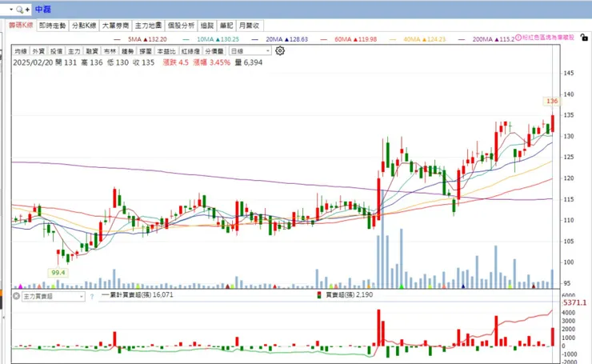Switch to the 月營收 tab
This screenshot has height=364, width=592.
coord(249,26)
